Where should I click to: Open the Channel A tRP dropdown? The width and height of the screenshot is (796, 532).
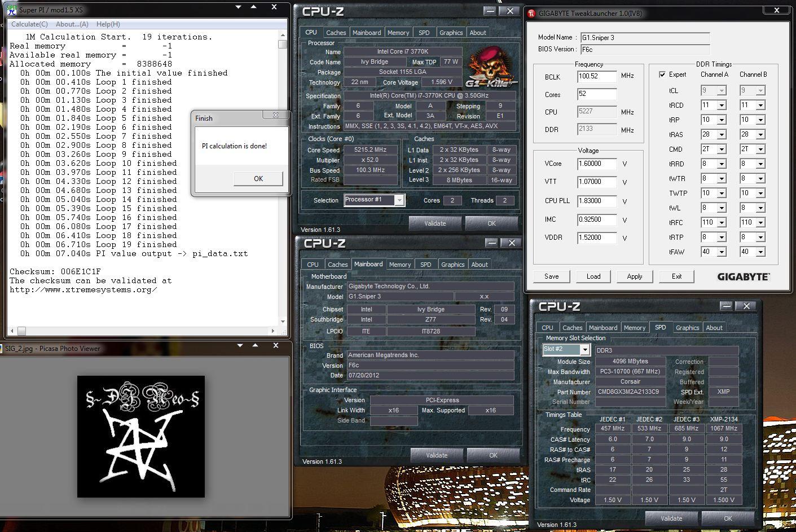point(721,120)
